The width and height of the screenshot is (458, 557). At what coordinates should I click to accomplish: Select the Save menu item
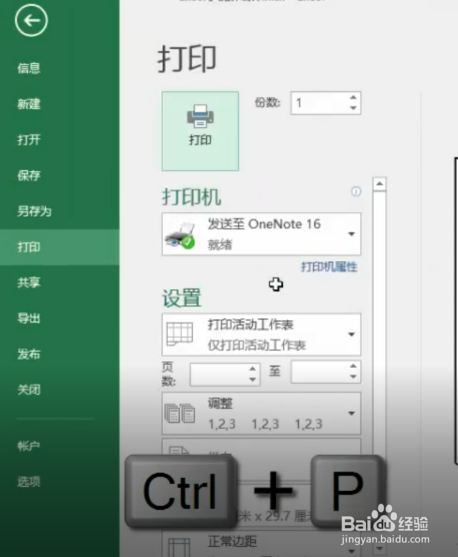[x=29, y=175]
